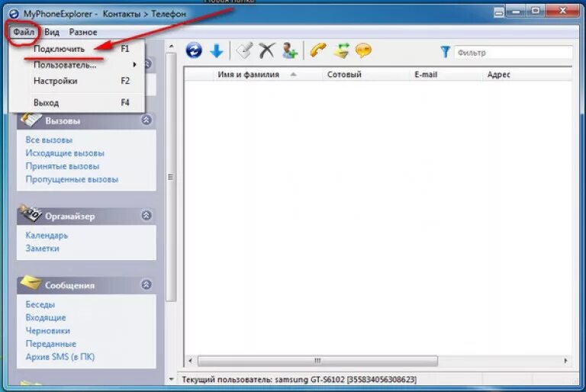
Task: Click the contact list scroll left arrow
Action: click(191, 361)
